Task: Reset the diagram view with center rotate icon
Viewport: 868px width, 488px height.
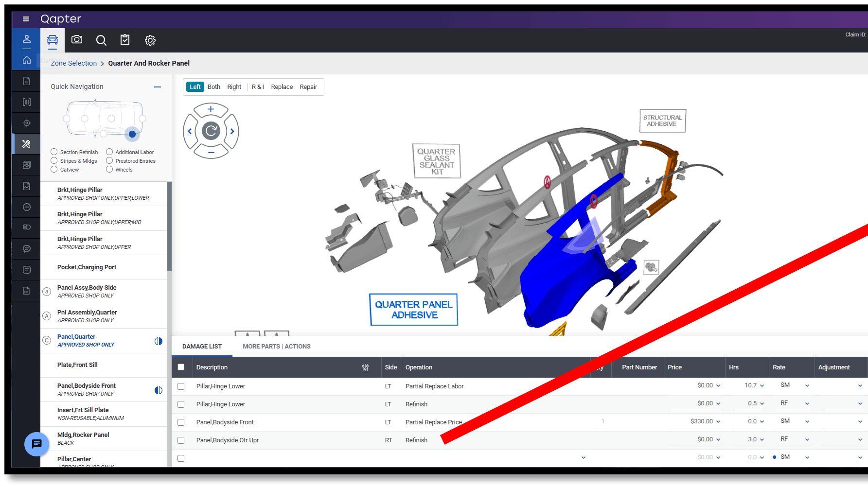Action: coord(211,131)
